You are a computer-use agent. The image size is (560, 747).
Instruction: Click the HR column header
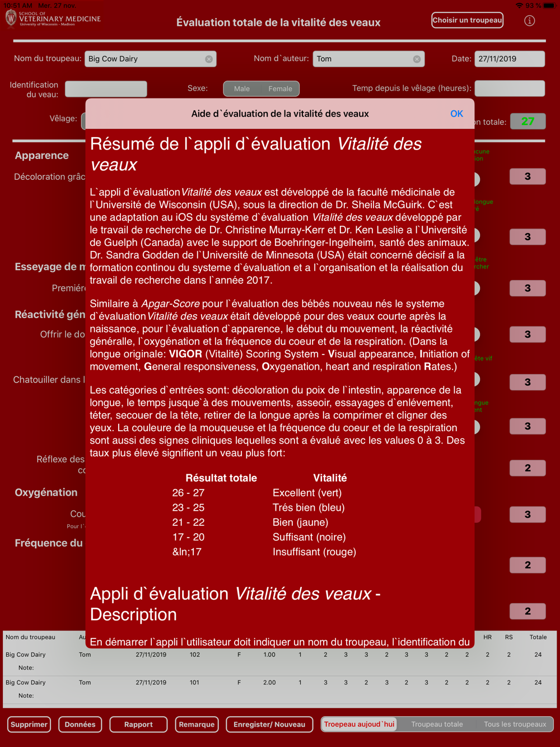pyautogui.click(x=488, y=637)
